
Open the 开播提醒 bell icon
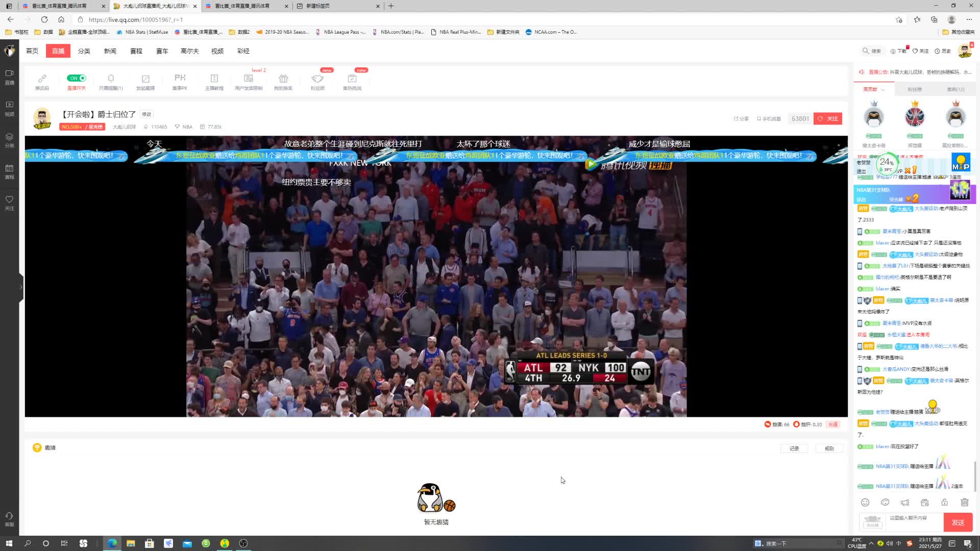pos(111,79)
